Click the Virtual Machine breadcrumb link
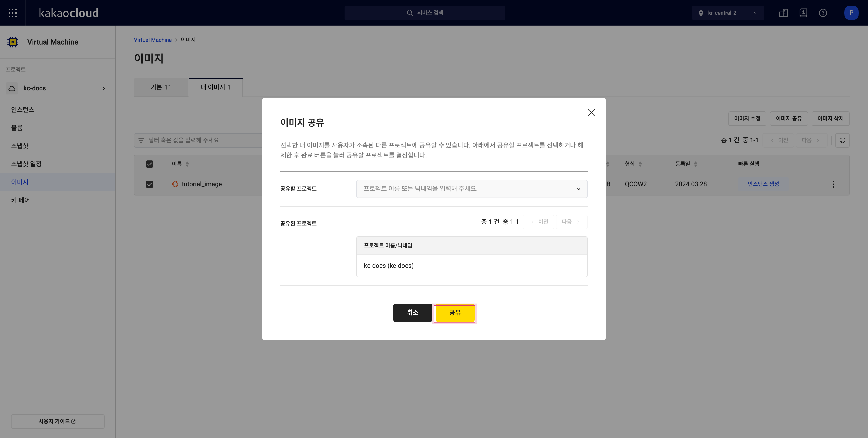 (x=153, y=40)
